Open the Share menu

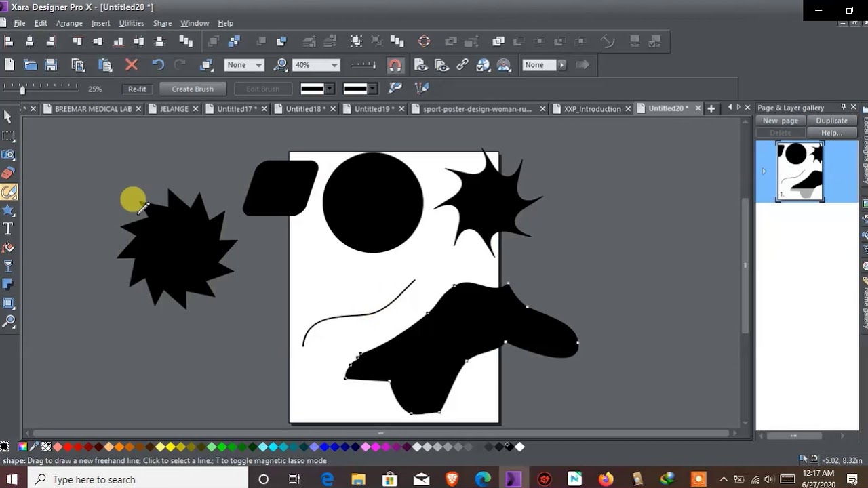pos(162,23)
